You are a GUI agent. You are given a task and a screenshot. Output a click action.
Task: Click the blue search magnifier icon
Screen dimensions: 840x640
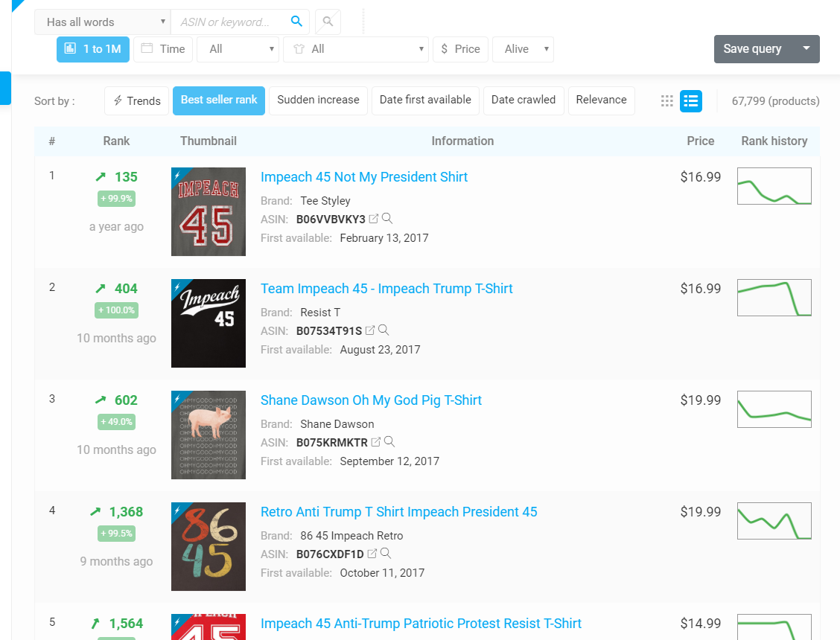pyautogui.click(x=296, y=22)
